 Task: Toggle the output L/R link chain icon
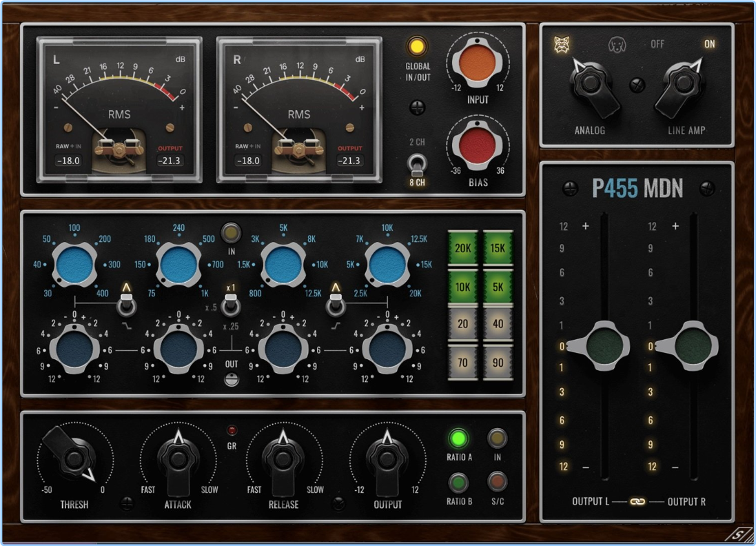(637, 502)
